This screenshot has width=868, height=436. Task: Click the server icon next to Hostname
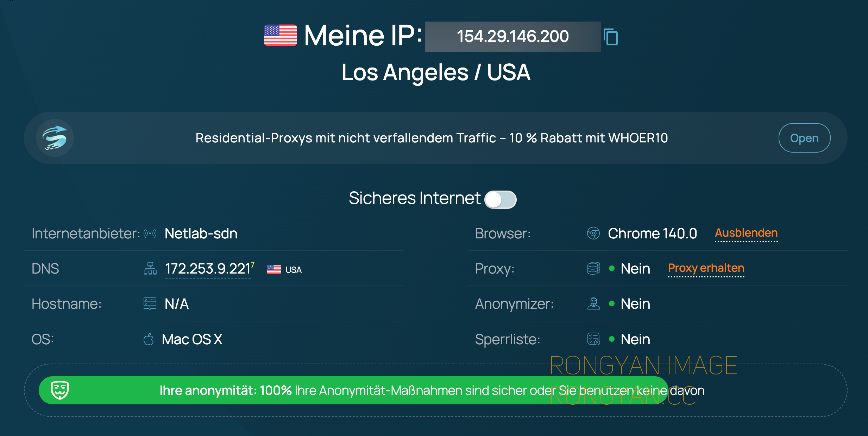click(x=150, y=304)
